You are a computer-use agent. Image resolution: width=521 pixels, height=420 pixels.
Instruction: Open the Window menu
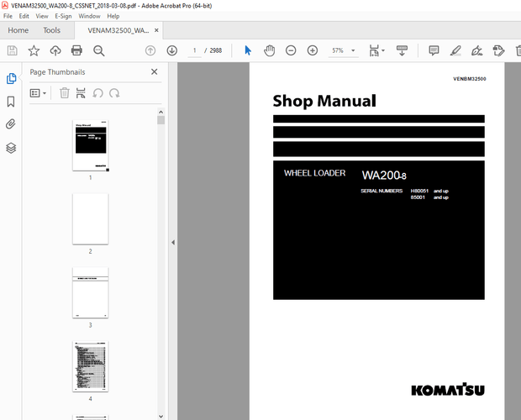point(89,16)
